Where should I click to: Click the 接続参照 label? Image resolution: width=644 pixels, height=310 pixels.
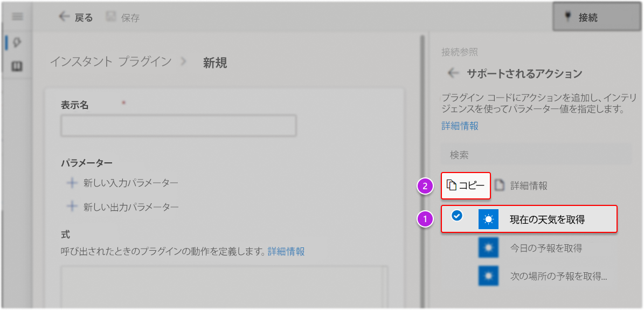pos(460,52)
